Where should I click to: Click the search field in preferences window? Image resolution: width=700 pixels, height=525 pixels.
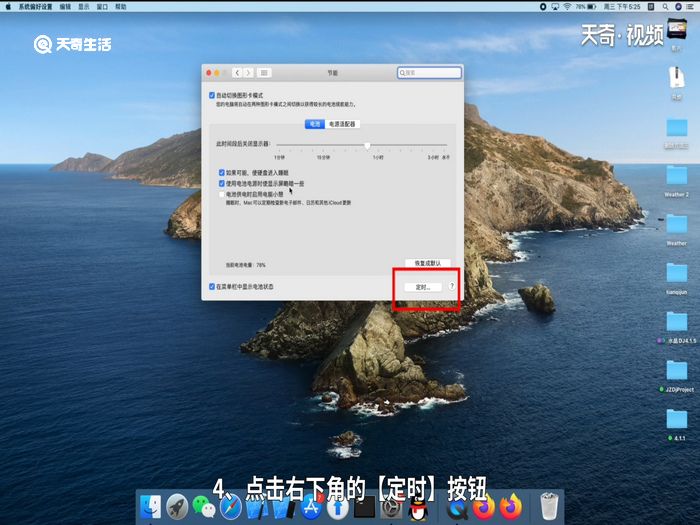pyautogui.click(x=429, y=73)
